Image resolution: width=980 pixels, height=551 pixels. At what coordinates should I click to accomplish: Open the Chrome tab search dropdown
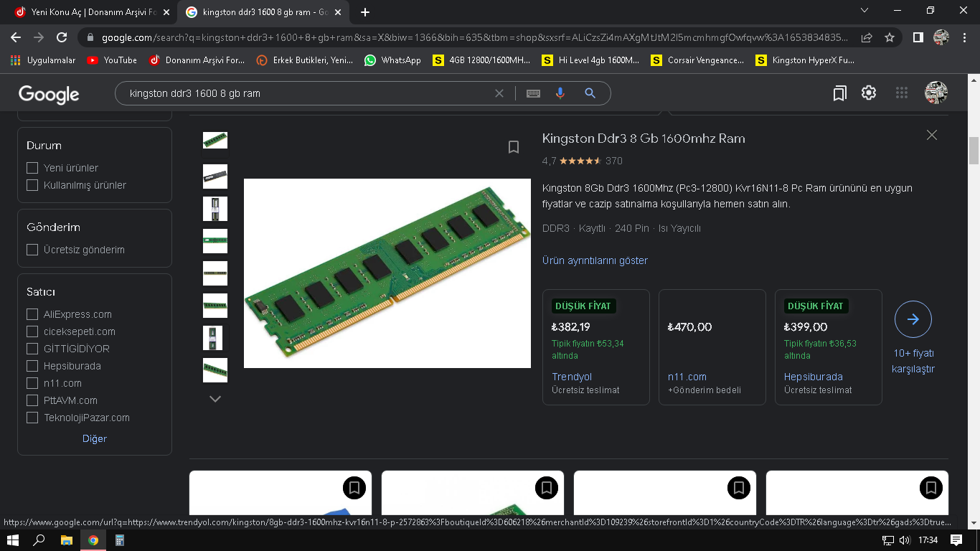pyautogui.click(x=864, y=11)
